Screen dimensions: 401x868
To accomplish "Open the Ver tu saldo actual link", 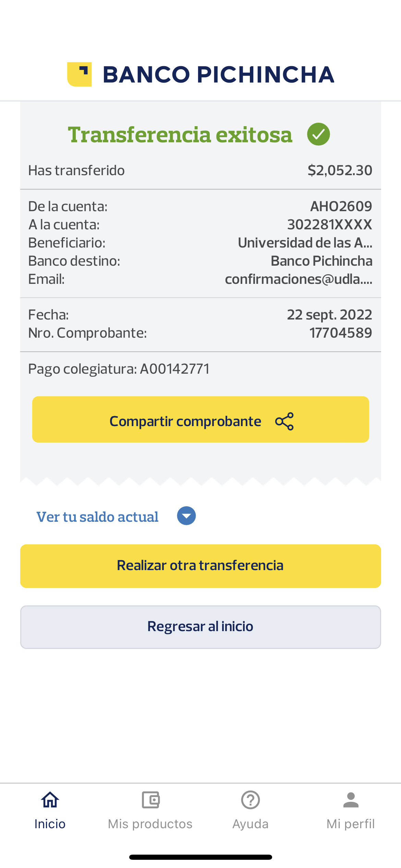I will click(x=98, y=517).
